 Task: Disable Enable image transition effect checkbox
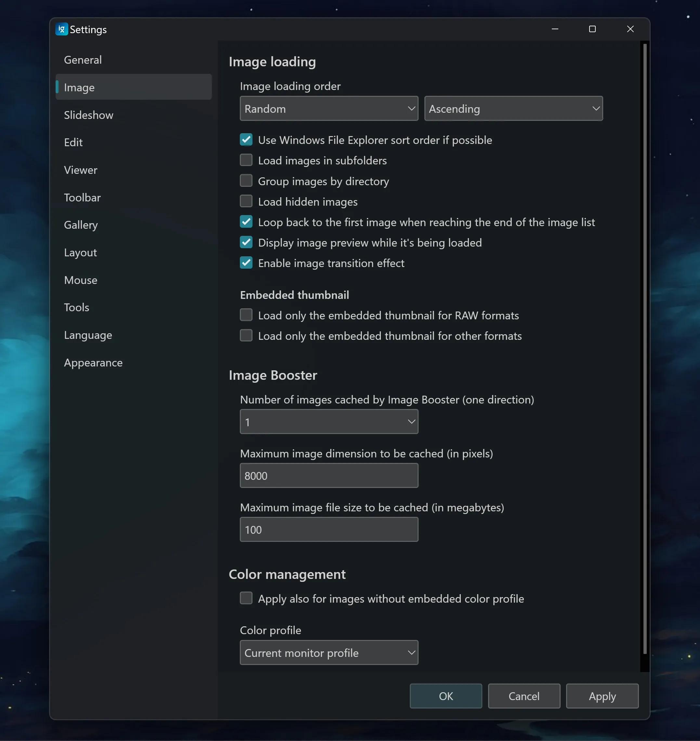[x=246, y=263]
